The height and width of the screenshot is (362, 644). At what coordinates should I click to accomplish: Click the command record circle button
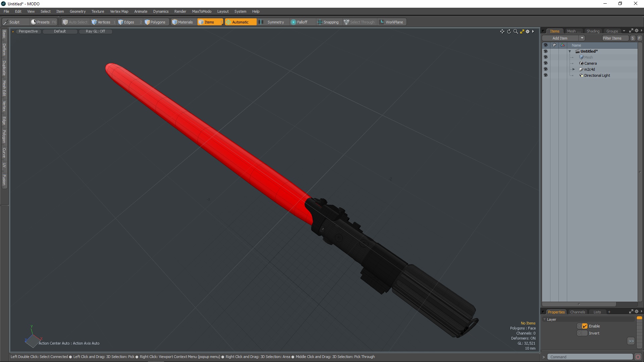pos(638,357)
